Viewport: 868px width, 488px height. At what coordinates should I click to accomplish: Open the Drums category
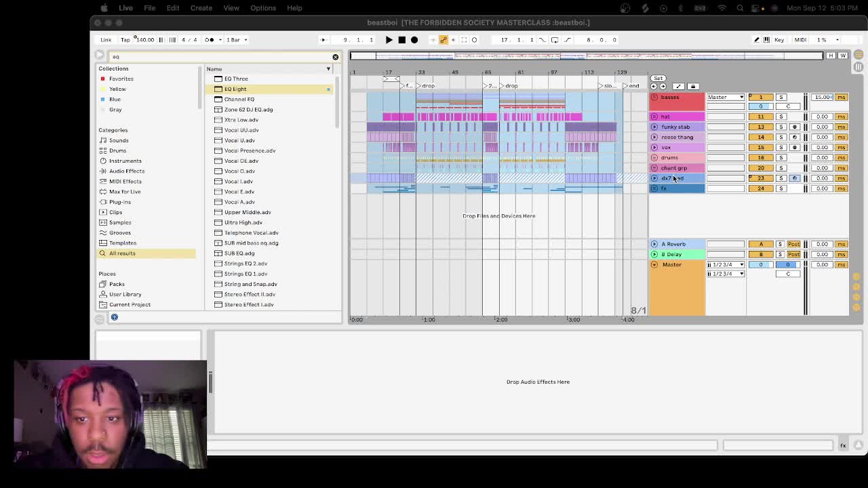click(x=118, y=150)
